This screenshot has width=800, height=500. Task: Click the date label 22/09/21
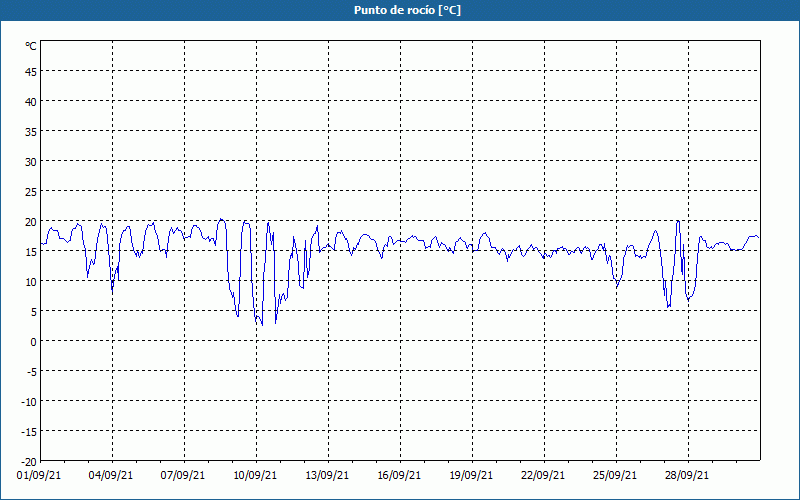[543, 476]
